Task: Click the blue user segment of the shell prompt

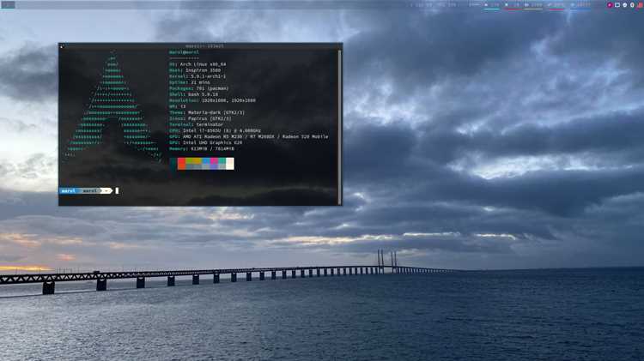Action: point(68,190)
